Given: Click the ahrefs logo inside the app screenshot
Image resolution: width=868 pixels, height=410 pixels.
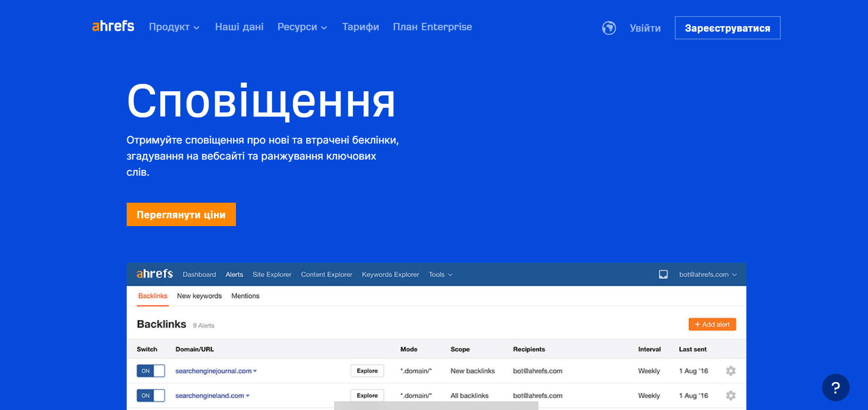Looking at the screenshot, I should (x=155, y=274).
